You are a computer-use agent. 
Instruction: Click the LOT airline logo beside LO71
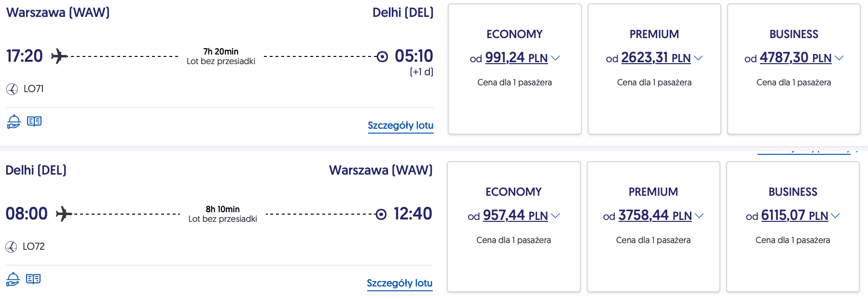pyautogui.click(x=12, y=89)
